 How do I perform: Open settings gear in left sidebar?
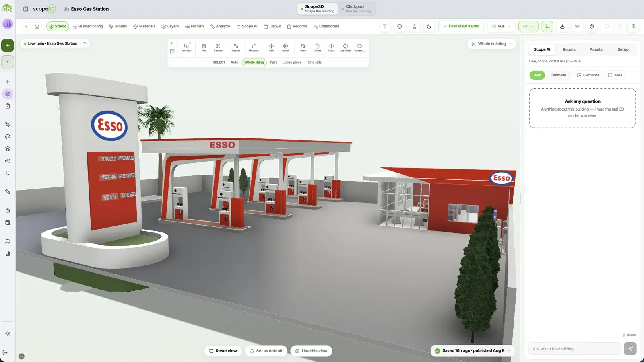click(x=8, y=334)
